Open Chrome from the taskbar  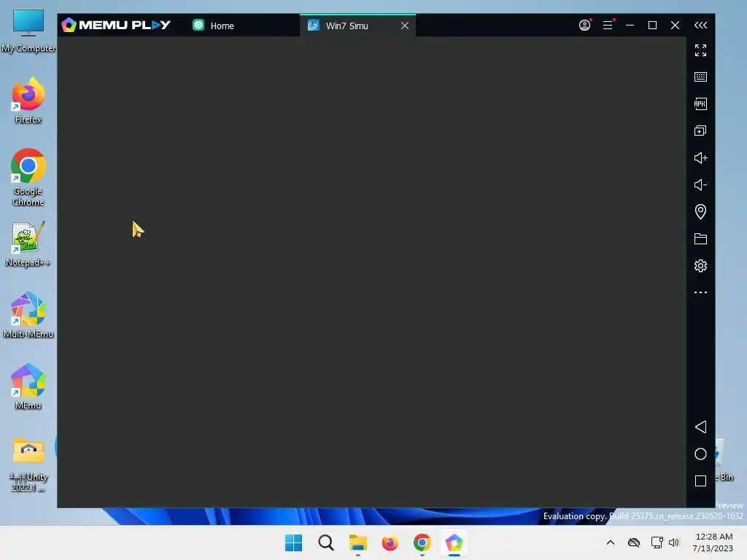(x=422, y=542)
